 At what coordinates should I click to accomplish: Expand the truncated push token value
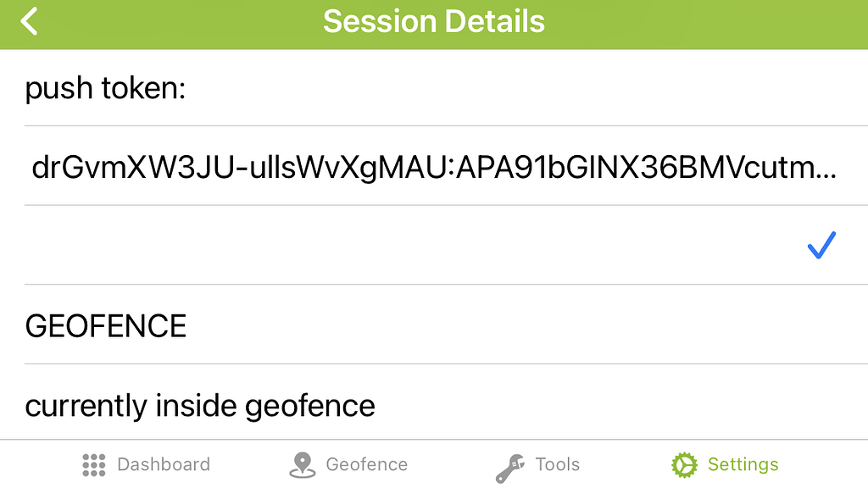coord(434,168)
